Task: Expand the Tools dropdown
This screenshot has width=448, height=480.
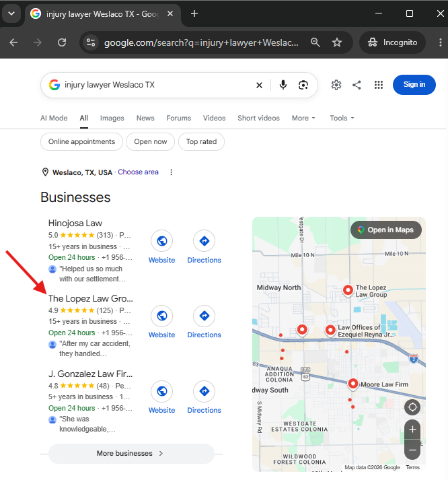Action: coord(342,118)
